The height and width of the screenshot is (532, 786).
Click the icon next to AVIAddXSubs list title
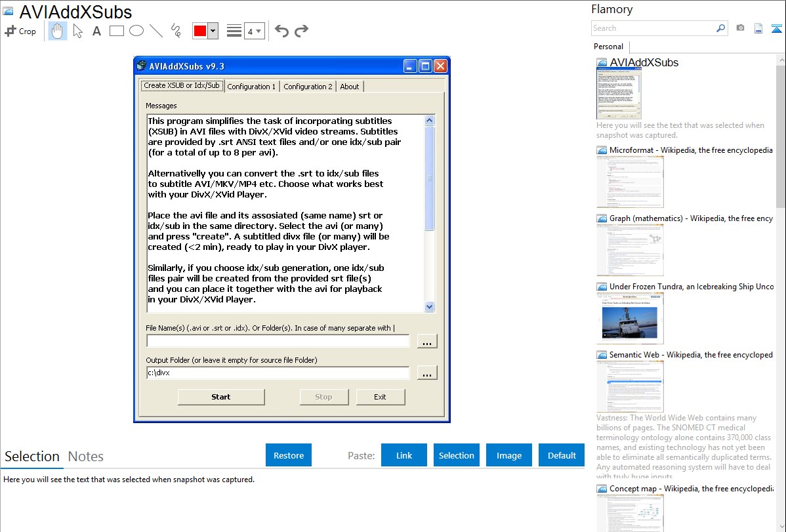(602, 63)
